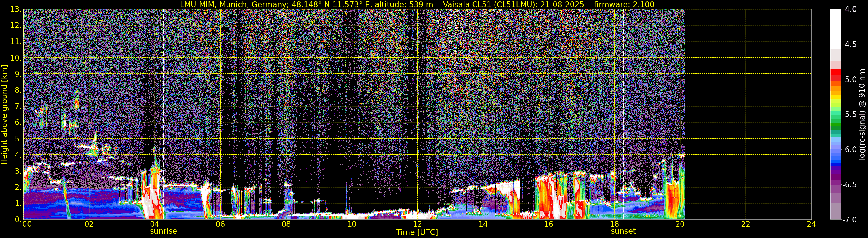Image resolution: width=868 pixels, height=238 pixels.
Task: Click the time axis tick label "10"
Action: coord(352,224)
